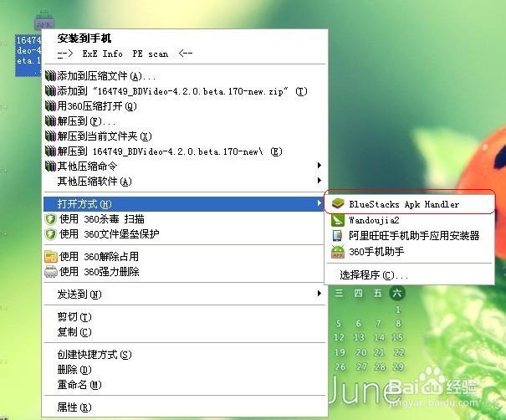
Task: Open 属性(R) properties entry
Action: click(x=185, y=407)
